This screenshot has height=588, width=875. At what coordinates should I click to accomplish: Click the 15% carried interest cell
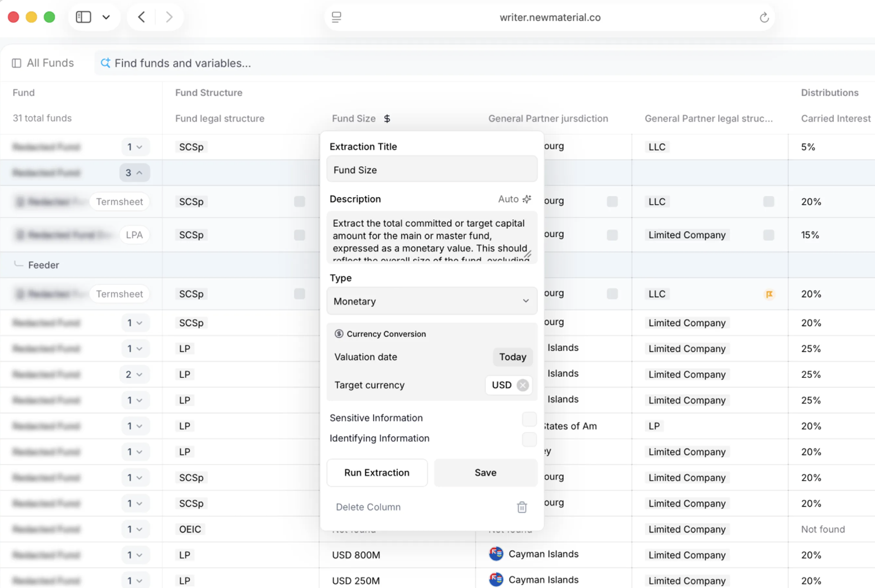pos(810,235)
